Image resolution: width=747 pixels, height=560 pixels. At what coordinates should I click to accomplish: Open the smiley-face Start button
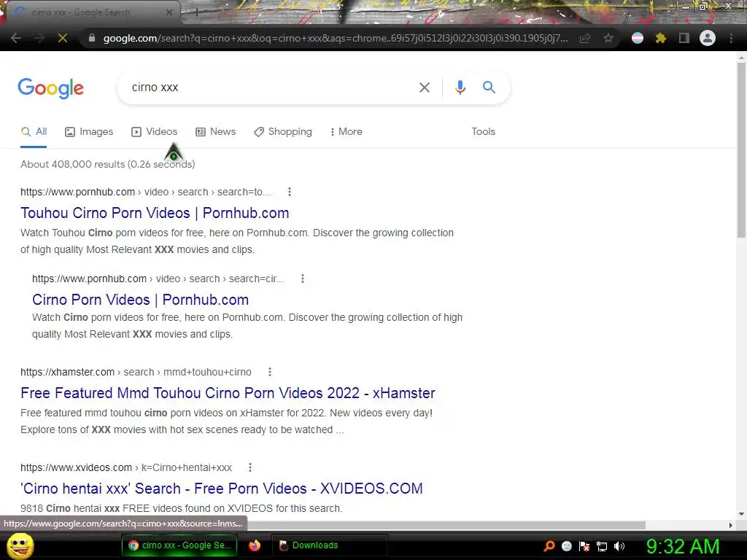click(20, 546)
